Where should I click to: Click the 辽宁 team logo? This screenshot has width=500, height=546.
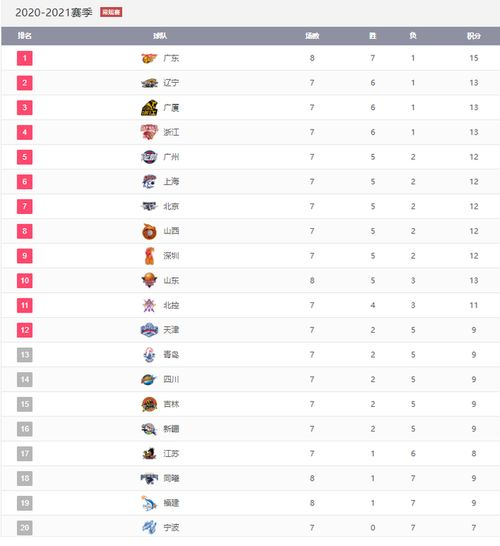[149, 83]
